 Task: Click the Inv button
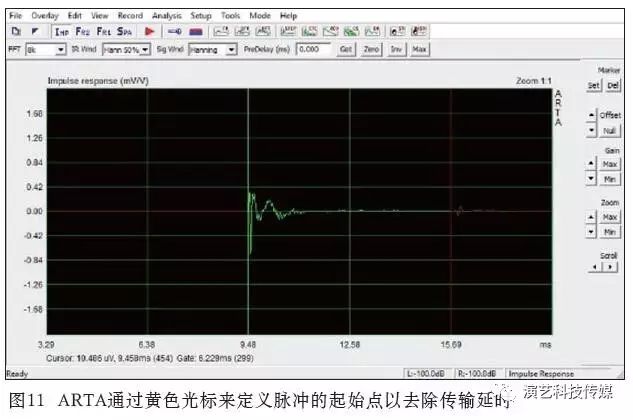coord(396,49)
